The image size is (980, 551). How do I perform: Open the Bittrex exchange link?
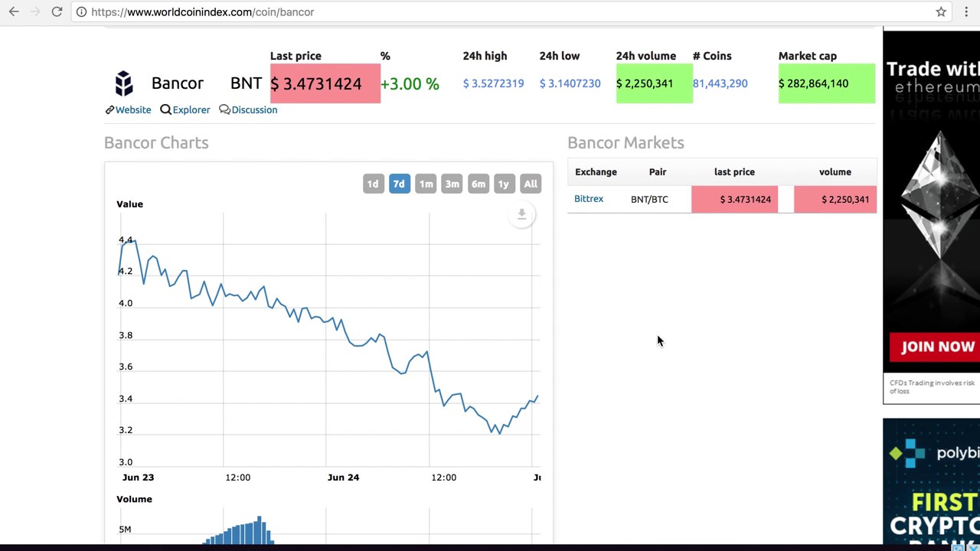[589, 199]
